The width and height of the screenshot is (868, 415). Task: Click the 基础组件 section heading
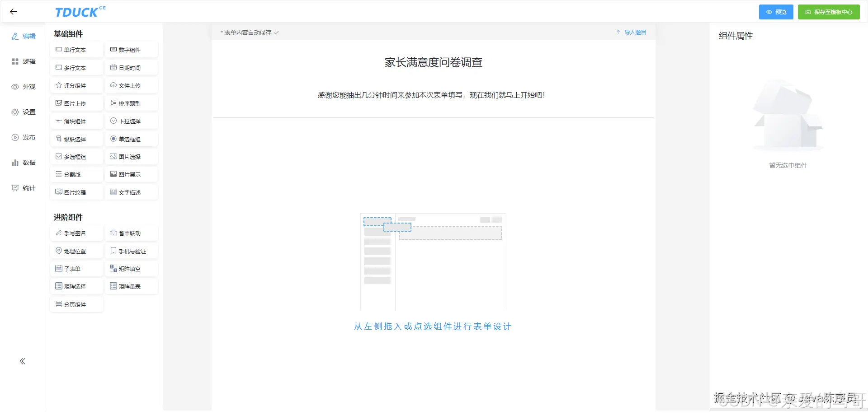(x=68, y=34)
